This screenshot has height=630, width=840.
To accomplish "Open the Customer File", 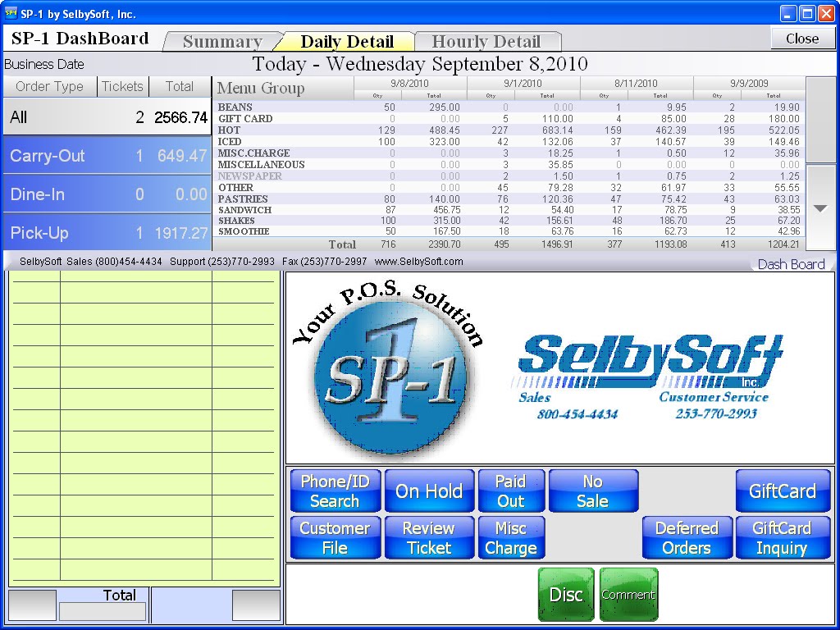I will click(335, 537).
